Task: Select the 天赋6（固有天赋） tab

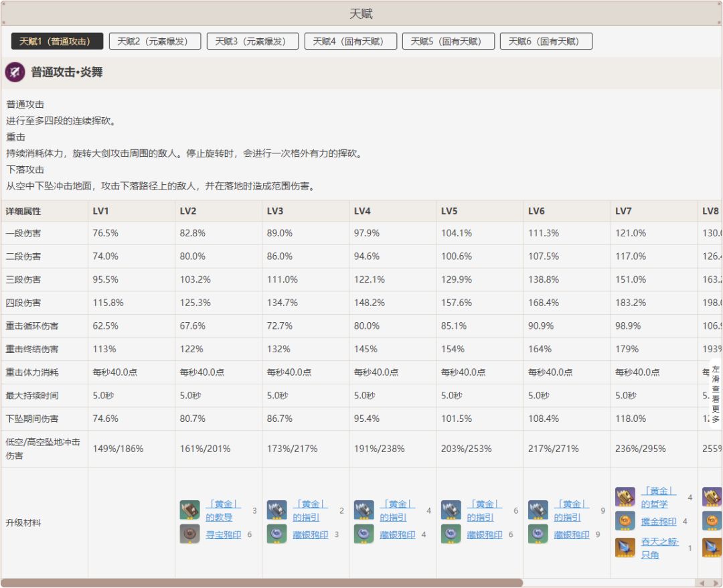Action: pyautogui.click(x=546, y=41)
